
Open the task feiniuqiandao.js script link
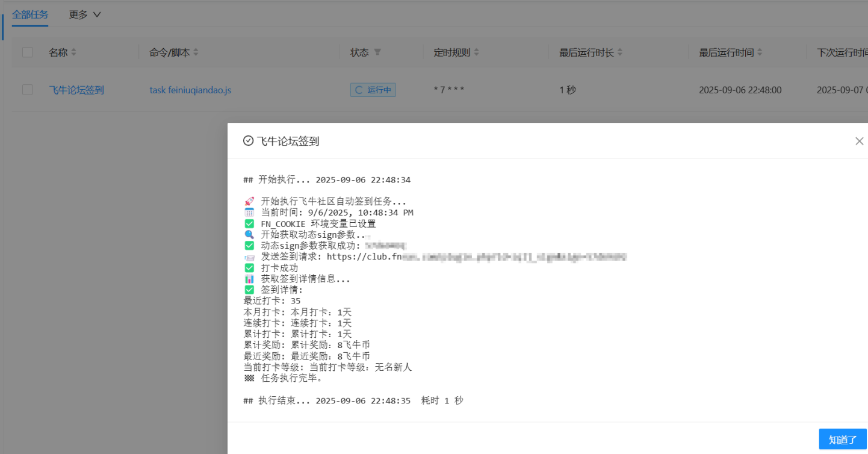(x=190, y=90)
